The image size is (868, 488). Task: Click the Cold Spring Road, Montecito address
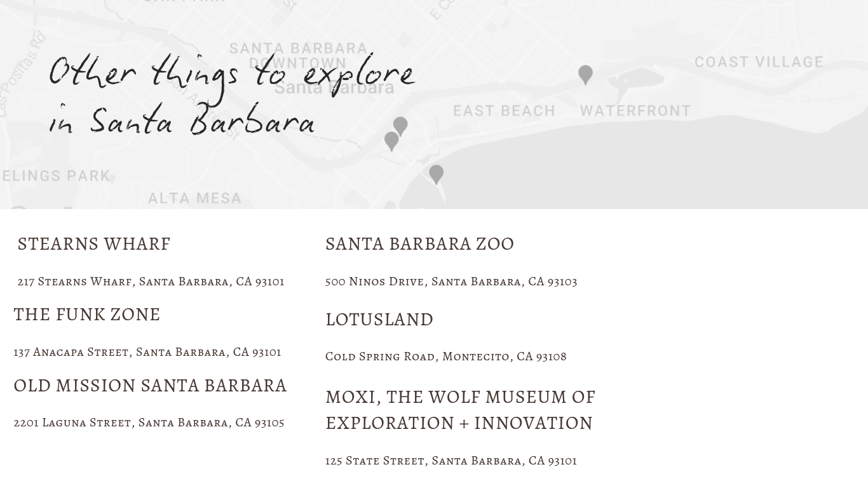[x=445, y=356]
